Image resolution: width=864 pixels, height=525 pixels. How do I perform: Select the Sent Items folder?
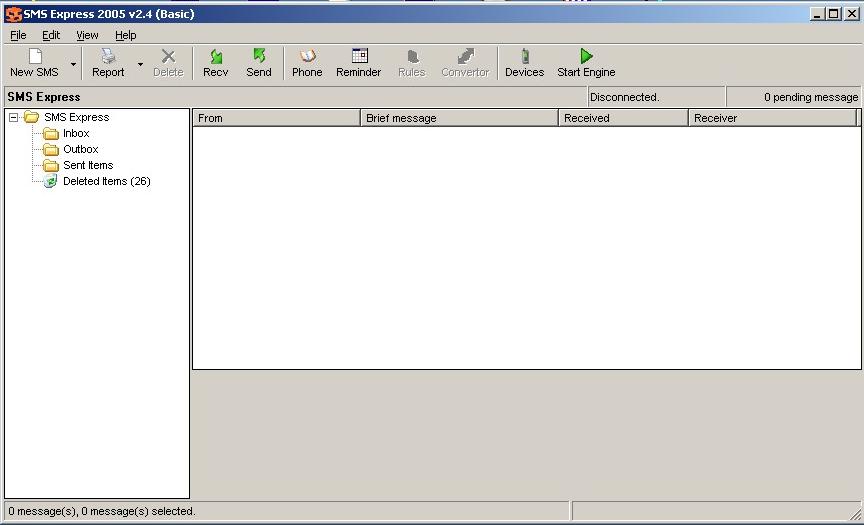tap(88, 165)
